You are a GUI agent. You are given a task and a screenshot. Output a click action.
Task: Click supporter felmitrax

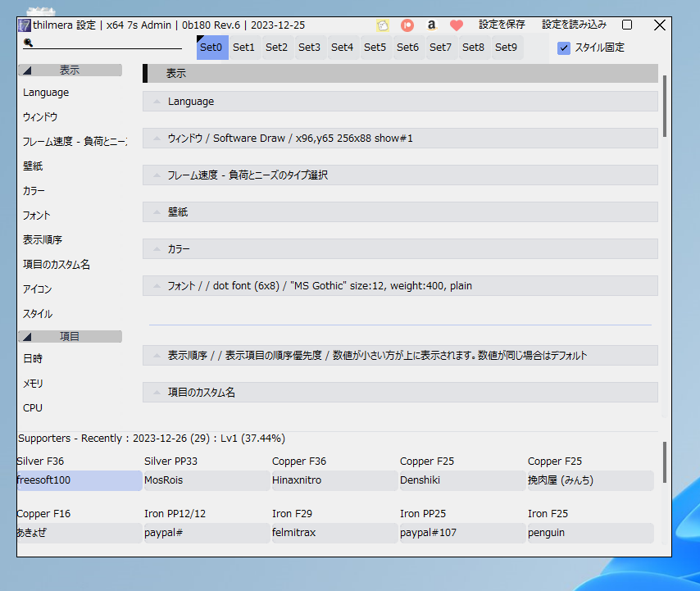(334, 533)
